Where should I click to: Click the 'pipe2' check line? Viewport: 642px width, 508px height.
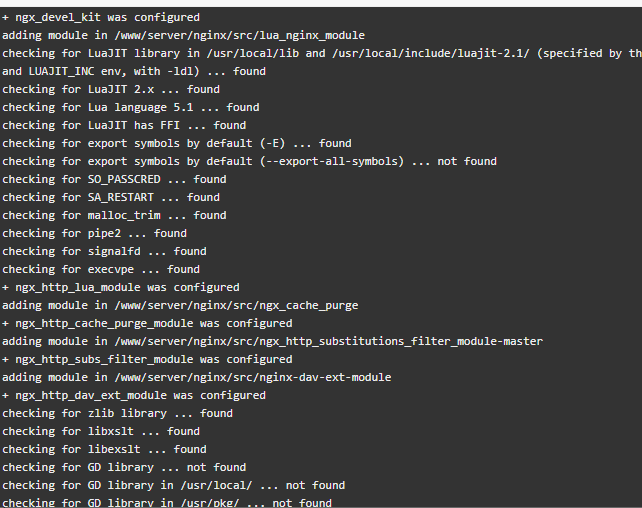(95, 233)
